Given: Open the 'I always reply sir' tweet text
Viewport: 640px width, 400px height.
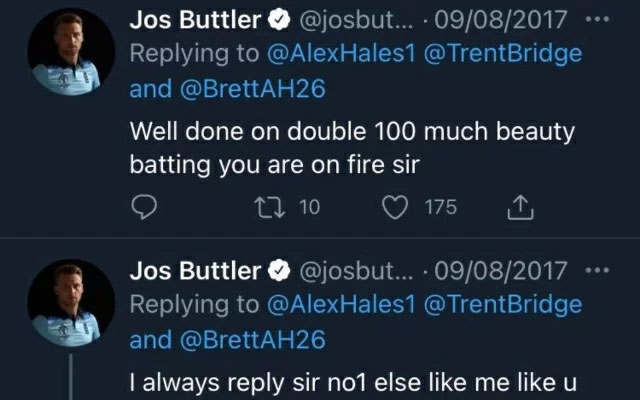Looking at the screenshot, I should (340, 381).
